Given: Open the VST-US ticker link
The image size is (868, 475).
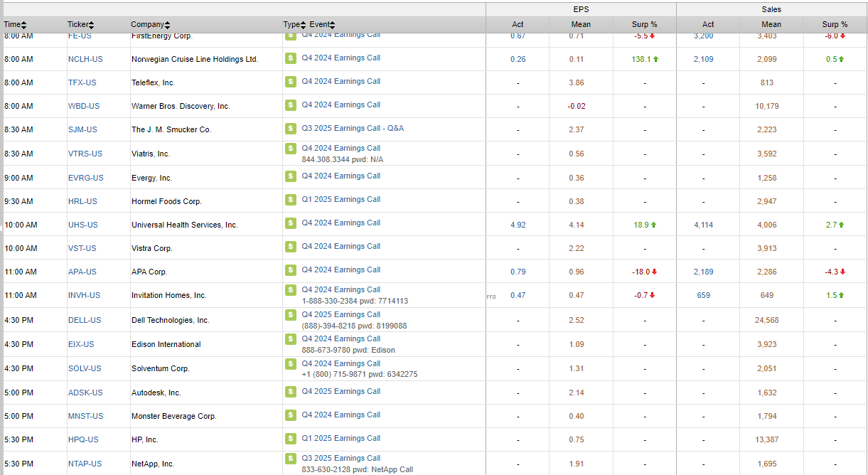Looking at the screenshot, I should coord(82,248).
